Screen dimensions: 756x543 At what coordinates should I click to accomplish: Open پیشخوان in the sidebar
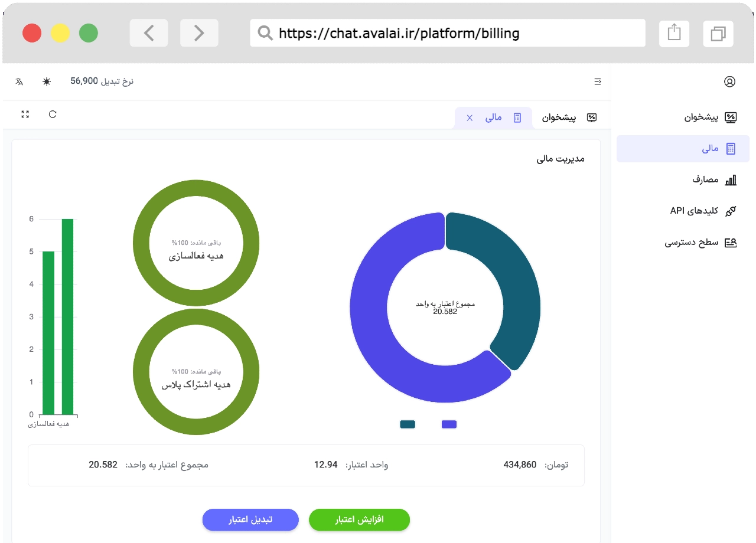683,117
